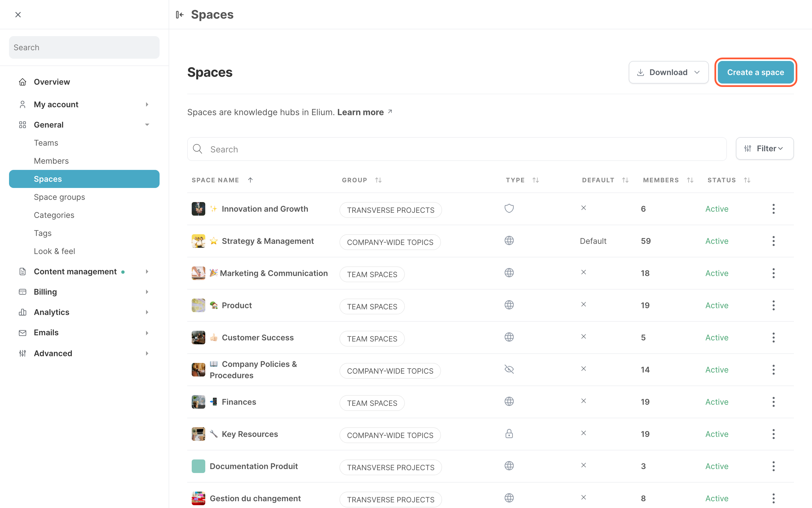Click the TRANSVERSE PROJECTS tag for Gestion du changement

(x=390, y=499)
